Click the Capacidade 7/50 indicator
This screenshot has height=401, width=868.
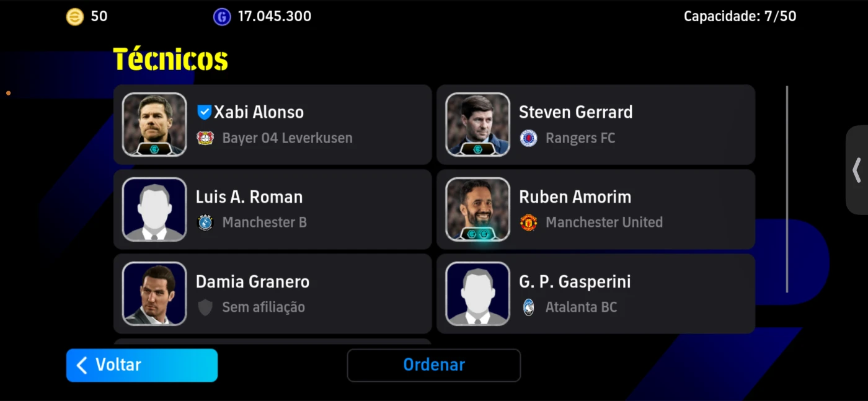point(740,17)
